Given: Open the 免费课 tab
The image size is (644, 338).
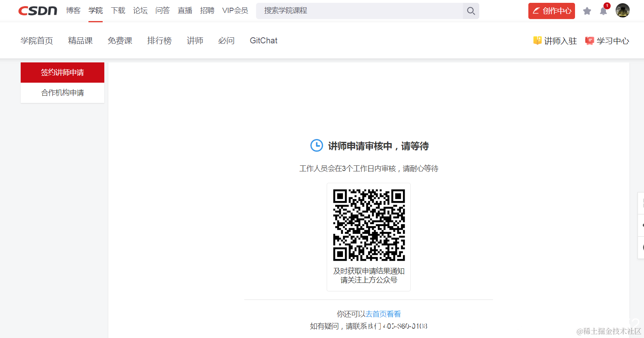Looking at the screenshot, I should 120,41.
